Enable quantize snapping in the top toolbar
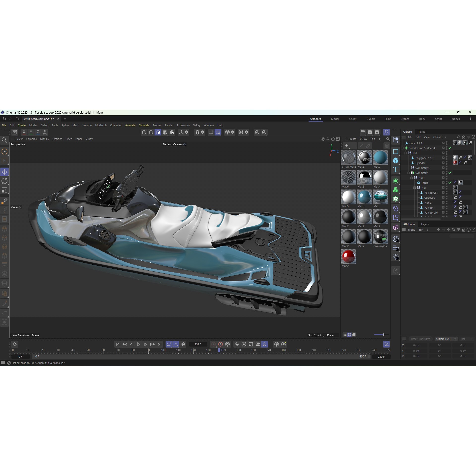The image size is (476, 476). tap(218, 132)
